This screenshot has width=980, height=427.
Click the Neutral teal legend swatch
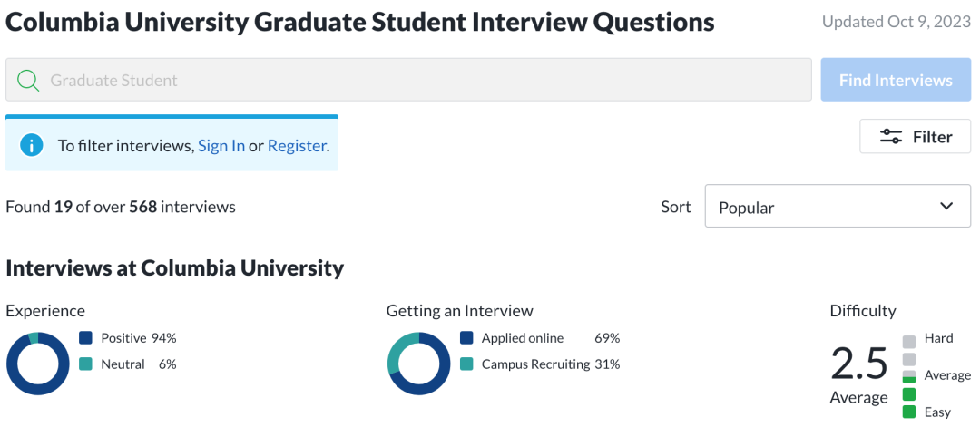[85, 364]
